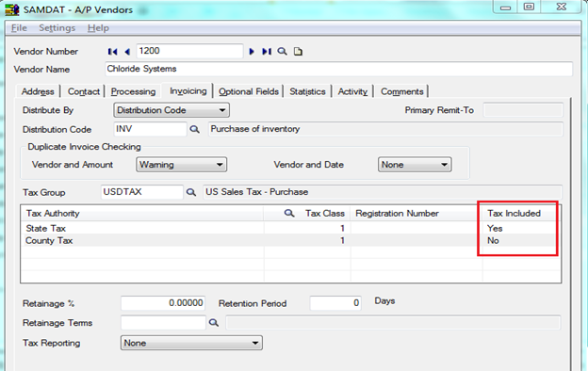Viewport: 588px width, 371px height.
Task: Open Vendor and Date None dropdown
Action: 415,165
